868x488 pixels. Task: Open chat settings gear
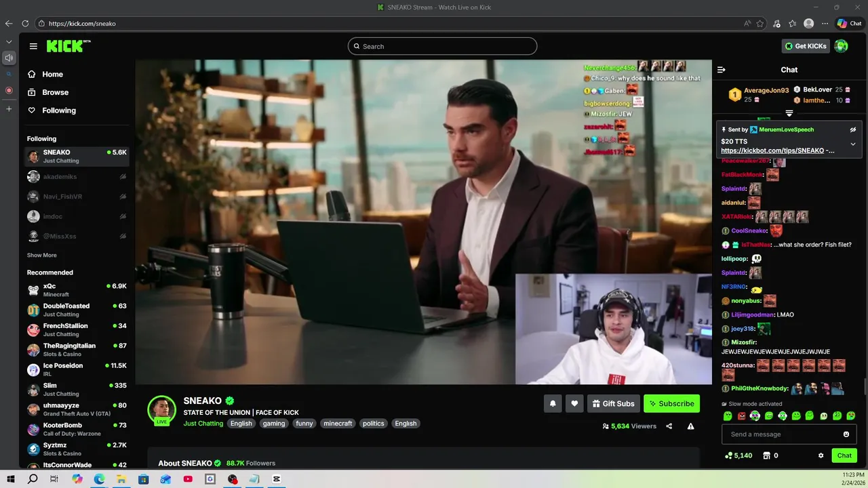pyautogui.click(x=821, y=455)
